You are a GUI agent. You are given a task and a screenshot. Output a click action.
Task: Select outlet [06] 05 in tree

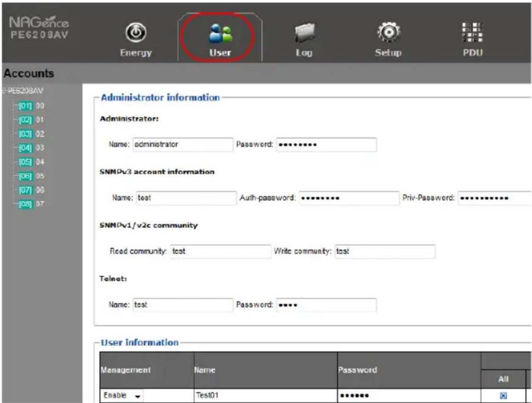coord(31,176)
